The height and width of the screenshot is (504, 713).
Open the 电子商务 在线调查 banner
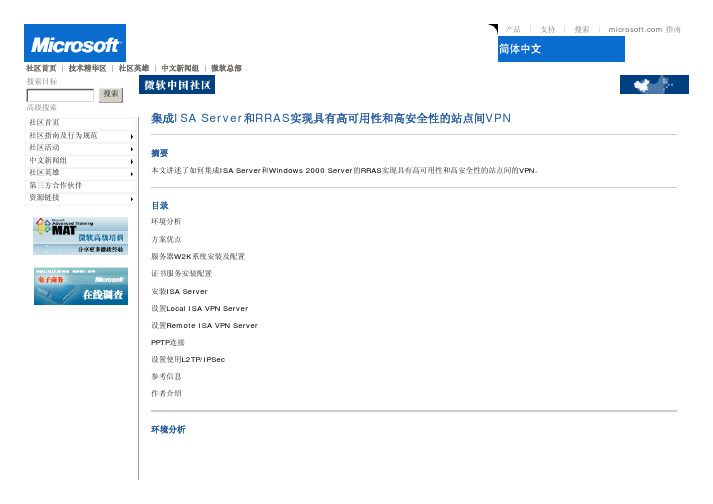81,286
